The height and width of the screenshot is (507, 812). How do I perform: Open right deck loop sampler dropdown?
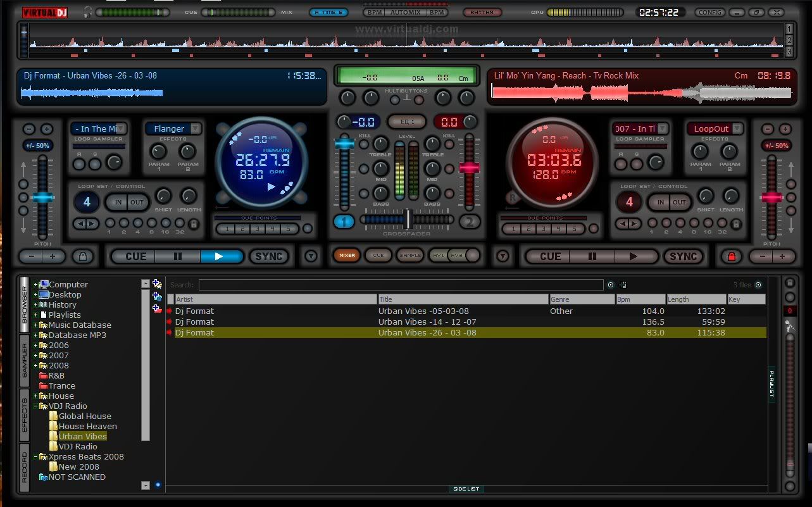tap(661, 128)
